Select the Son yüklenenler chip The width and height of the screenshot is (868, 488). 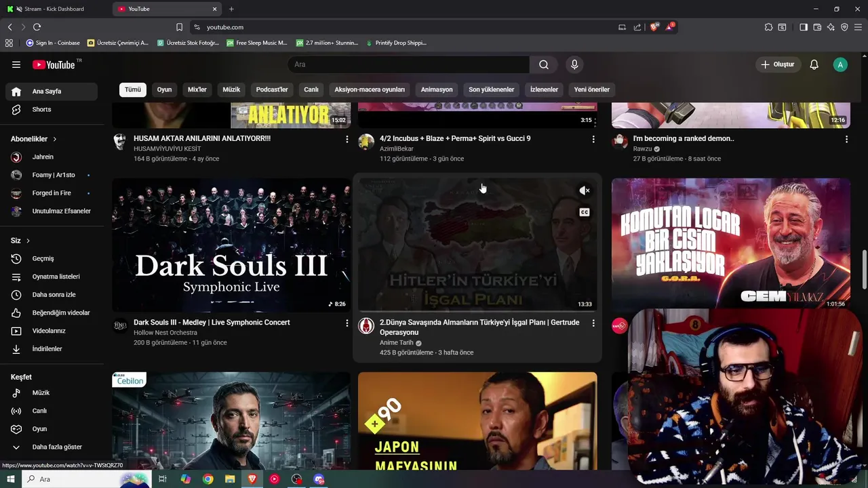pos(492,89)
